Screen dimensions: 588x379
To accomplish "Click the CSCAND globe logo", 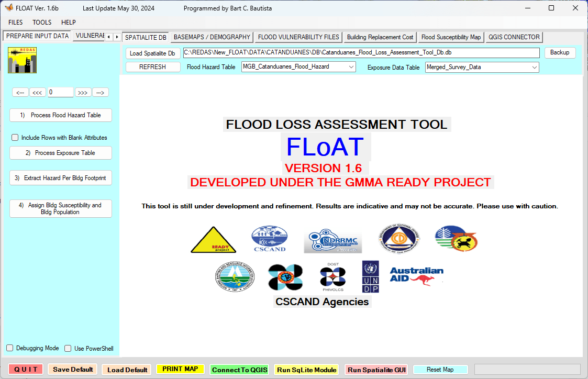I will [269, 239].
